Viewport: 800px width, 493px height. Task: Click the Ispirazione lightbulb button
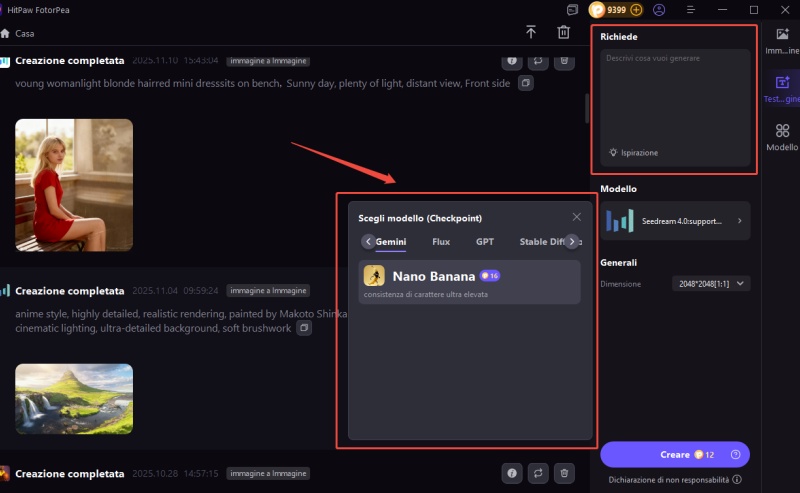pyautogui.click(x=634, y=153)
